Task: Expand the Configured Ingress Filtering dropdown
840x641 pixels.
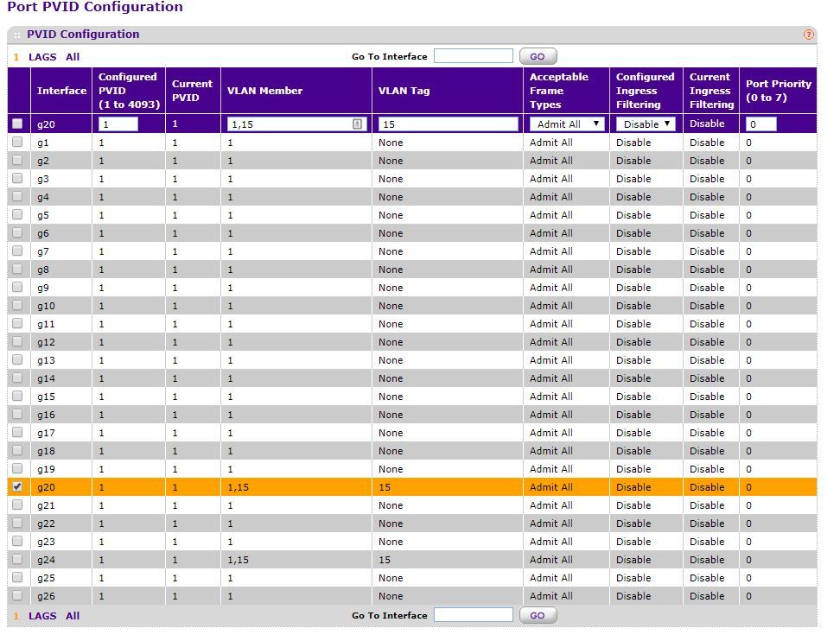Action: pos(646,124)
